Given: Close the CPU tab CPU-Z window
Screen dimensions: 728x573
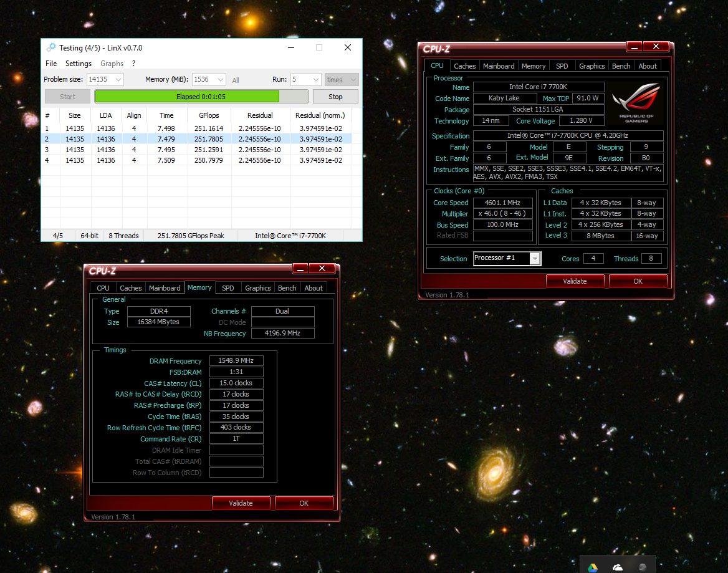Looking at the screenshot, I should pyautogui.click(x=656, y=46).
